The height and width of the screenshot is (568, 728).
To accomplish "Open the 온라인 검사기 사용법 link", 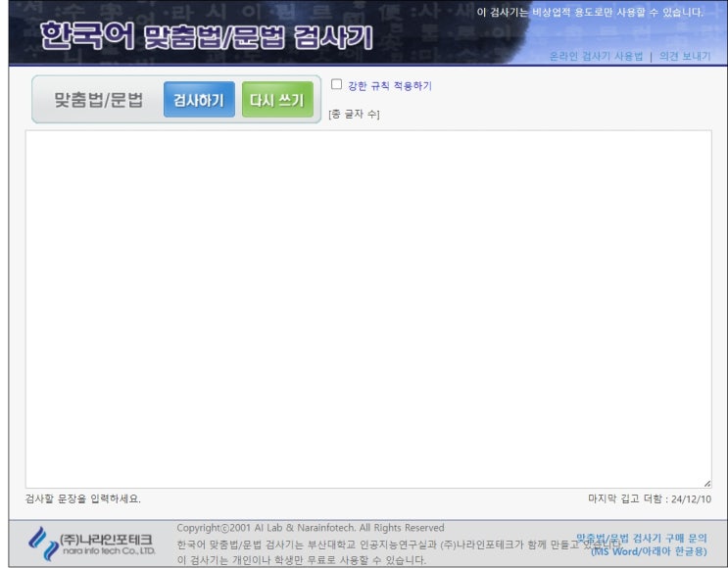I will pos(596,56).
